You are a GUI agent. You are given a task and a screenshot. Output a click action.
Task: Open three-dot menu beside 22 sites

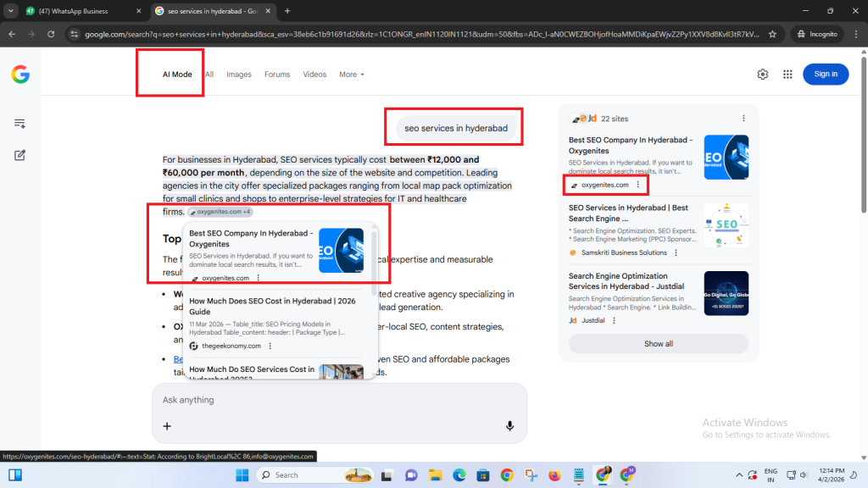click(x=743, y=119)
